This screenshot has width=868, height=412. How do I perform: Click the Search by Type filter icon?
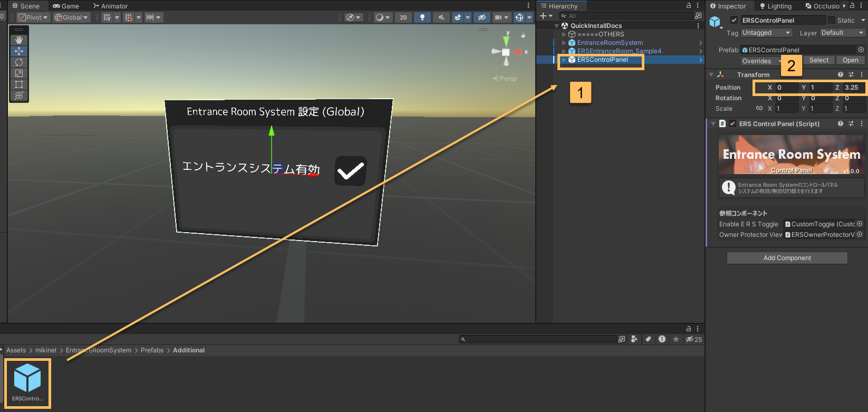(x=634, y=339)
